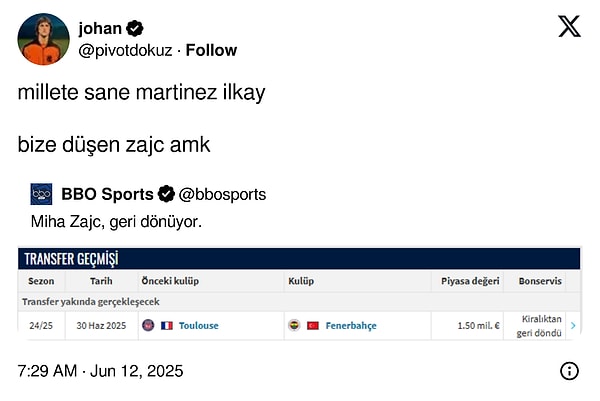Open the @pivotdokuz handle
The height and width of the screenshot is (401, 600).
pos(127,50)
